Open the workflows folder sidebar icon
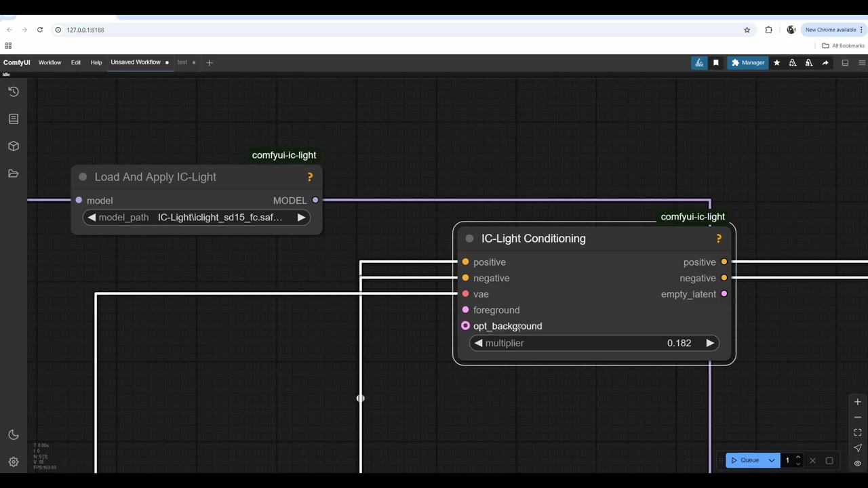Image resolution: width=868 pixels, height=488 pixels. [14, 174]
